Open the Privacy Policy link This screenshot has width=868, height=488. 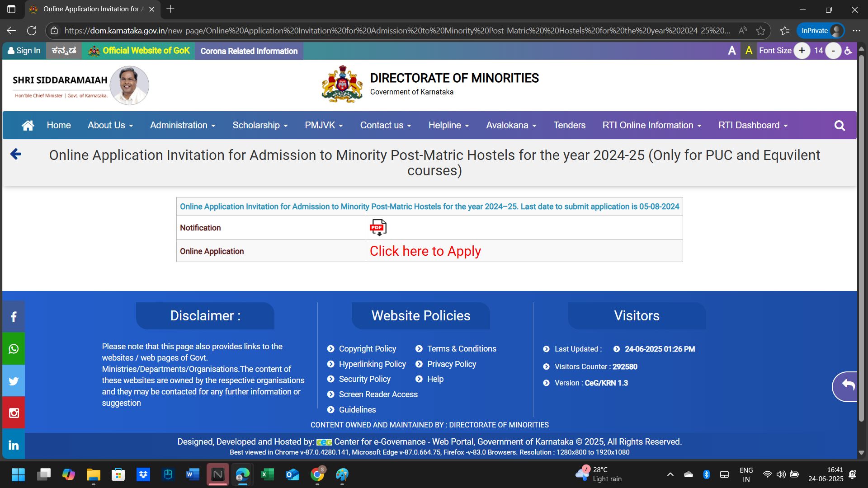451,364
